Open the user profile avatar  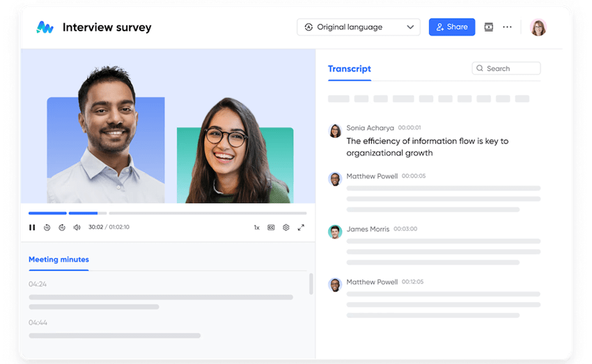point(538,27)
